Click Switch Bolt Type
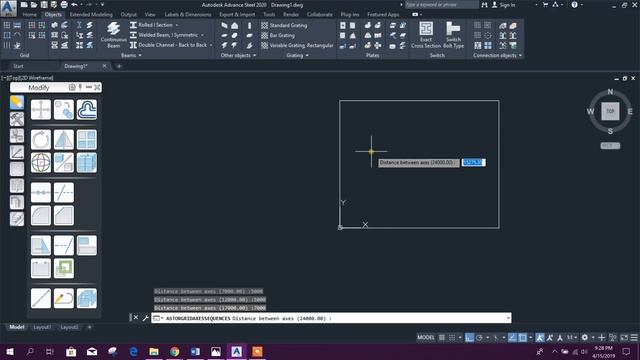Viewport: 640px width, 360px height. [453, 35]
